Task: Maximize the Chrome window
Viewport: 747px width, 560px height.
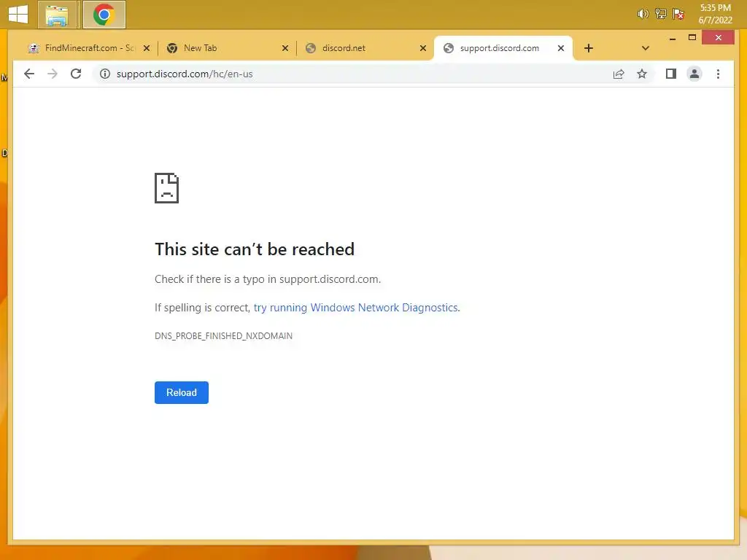Action: 692,38
